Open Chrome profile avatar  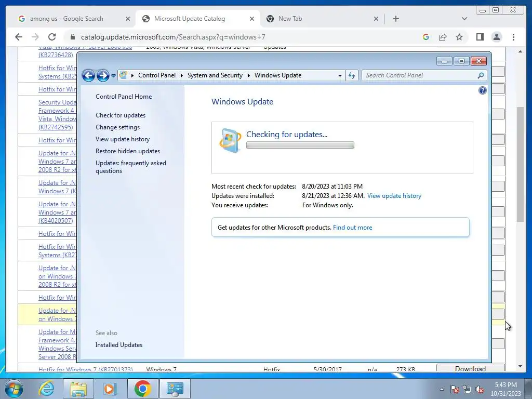pos(496,37)
